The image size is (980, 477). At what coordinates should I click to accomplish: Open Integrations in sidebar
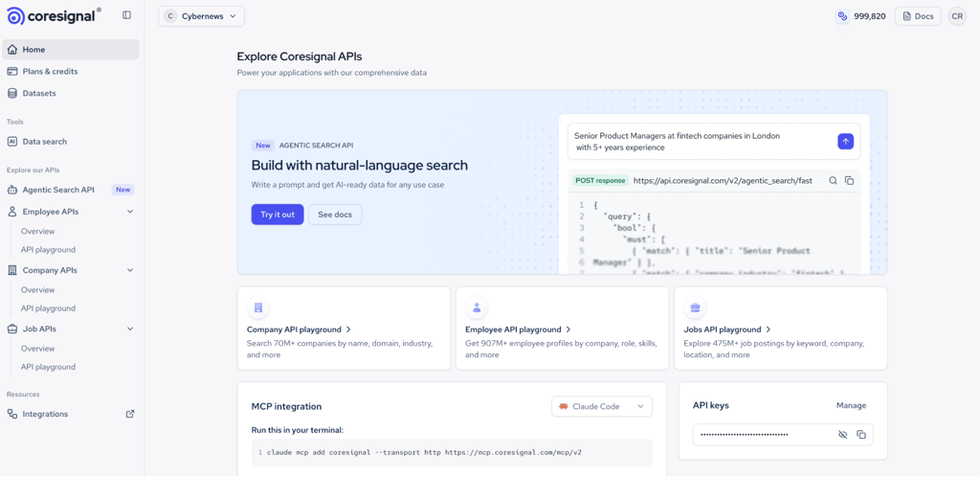pos(45,414)
